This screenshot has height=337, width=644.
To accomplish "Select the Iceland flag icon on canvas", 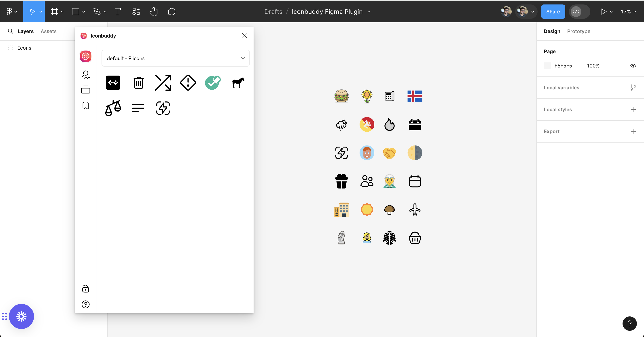I will click(415, 96).
